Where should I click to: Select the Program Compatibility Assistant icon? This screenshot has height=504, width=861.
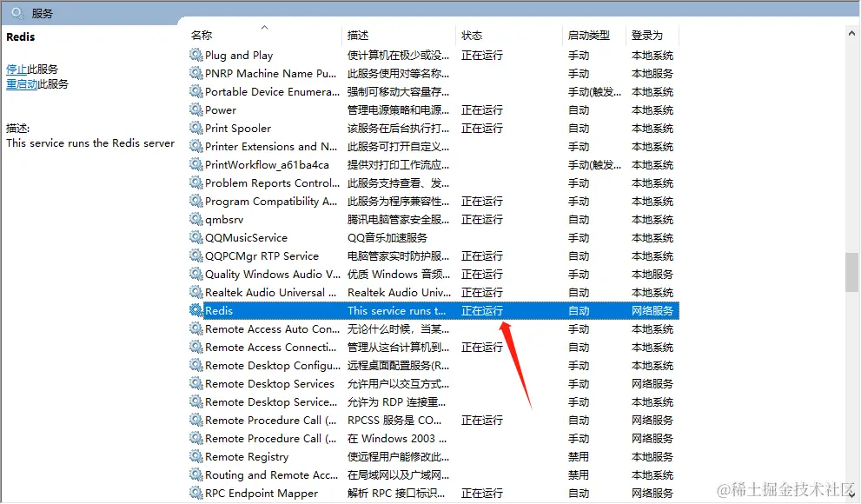click(x=196, y=201)
